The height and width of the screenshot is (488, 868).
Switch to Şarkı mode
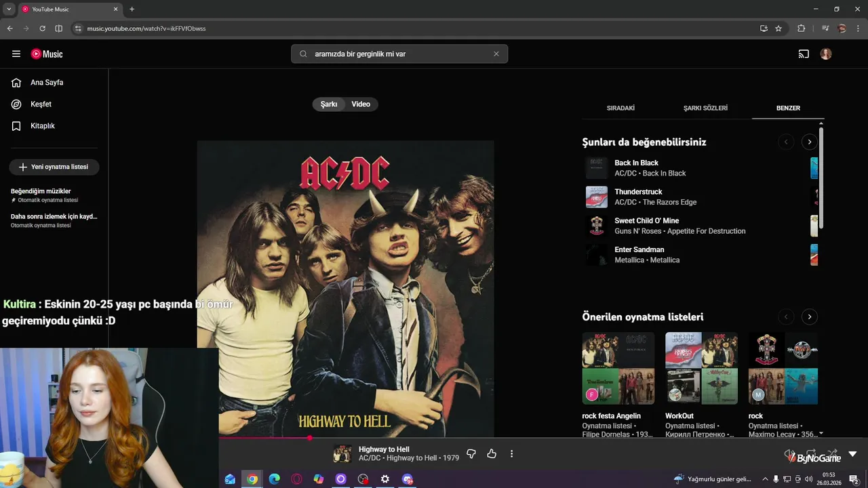click(x=329, y=104)
